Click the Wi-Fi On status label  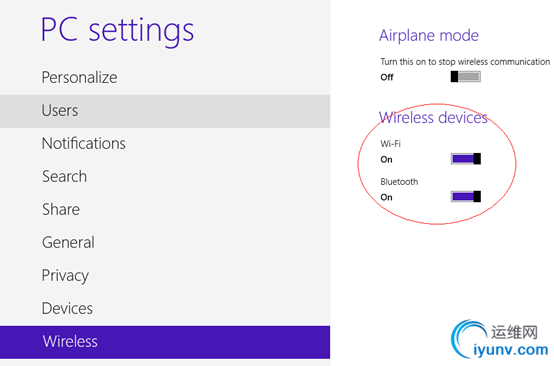point(387,160)
